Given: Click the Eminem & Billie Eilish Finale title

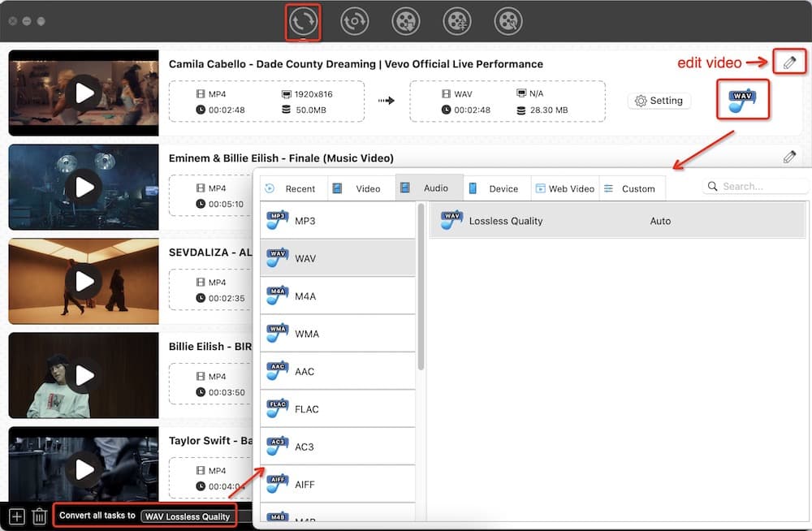Looking at the screenshot, I should click(281, 158).
